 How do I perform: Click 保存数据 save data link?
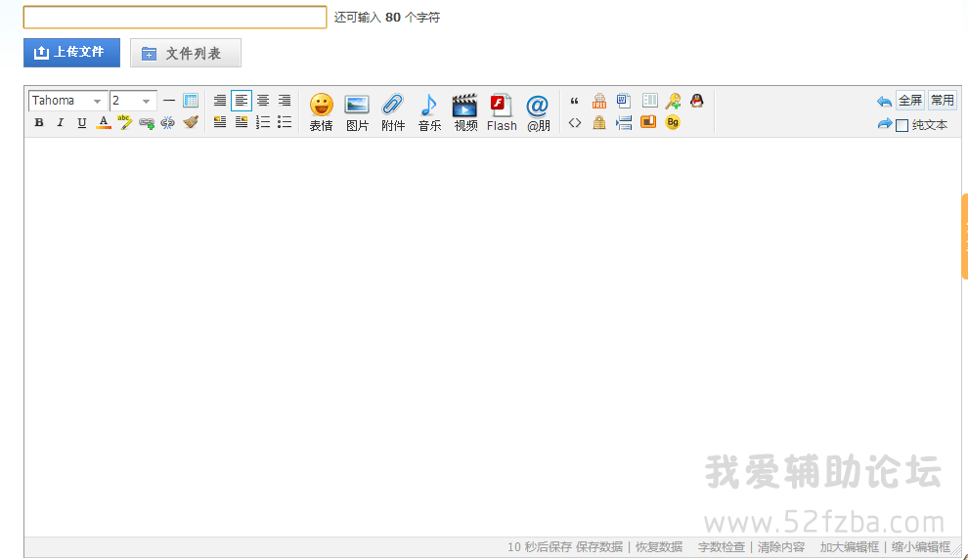pos(598,547)
